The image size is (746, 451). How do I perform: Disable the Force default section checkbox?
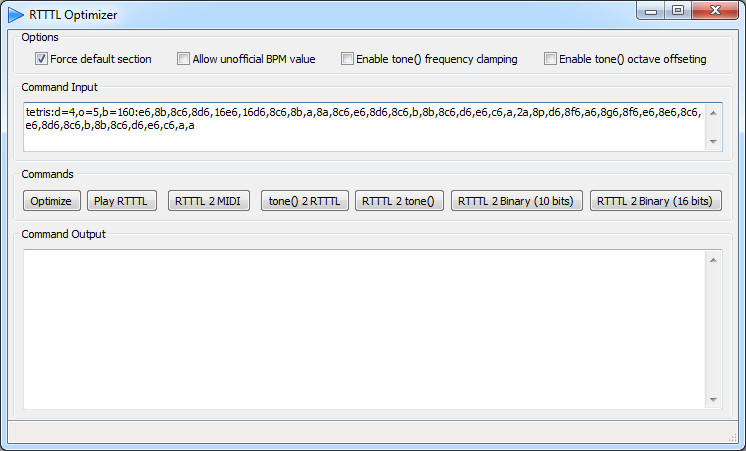tap(42, 59)
